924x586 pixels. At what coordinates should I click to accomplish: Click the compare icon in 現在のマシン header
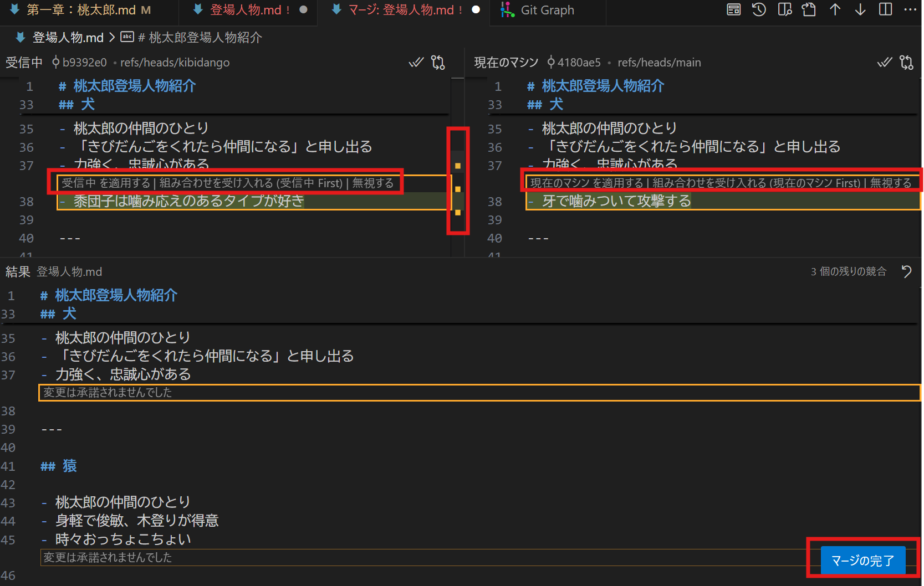click(906, 63)
